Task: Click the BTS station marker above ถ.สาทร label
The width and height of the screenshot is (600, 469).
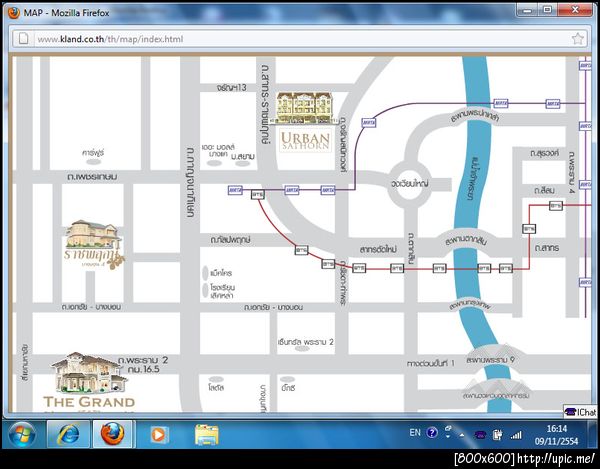Action: tap(529, 229)
